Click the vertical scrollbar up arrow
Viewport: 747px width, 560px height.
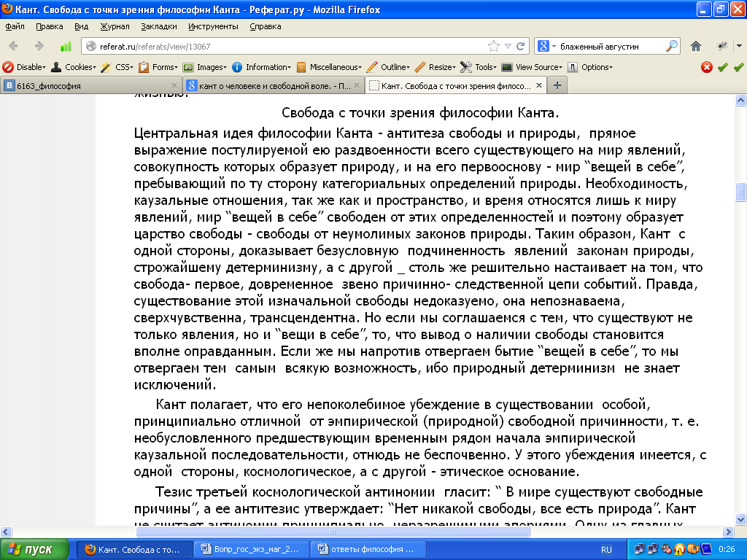click(740, 100)
